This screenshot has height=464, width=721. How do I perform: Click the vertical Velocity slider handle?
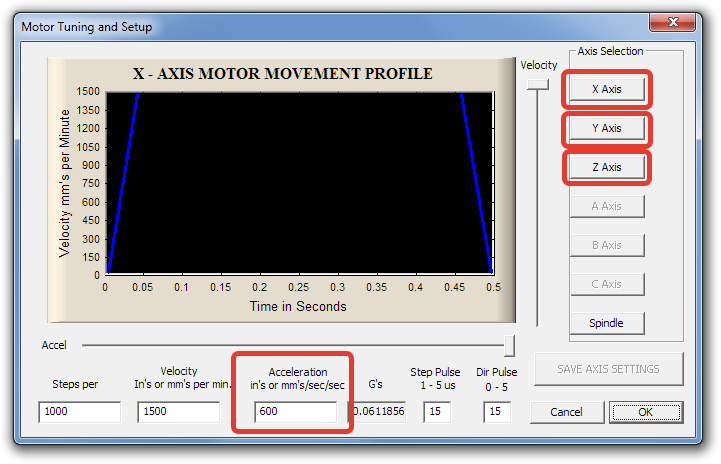538,84
